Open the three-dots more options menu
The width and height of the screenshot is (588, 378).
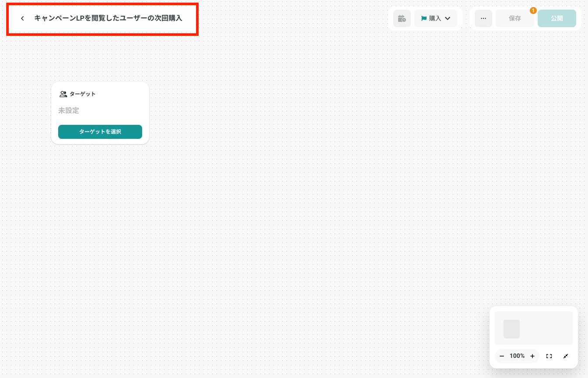click(483, 18)
